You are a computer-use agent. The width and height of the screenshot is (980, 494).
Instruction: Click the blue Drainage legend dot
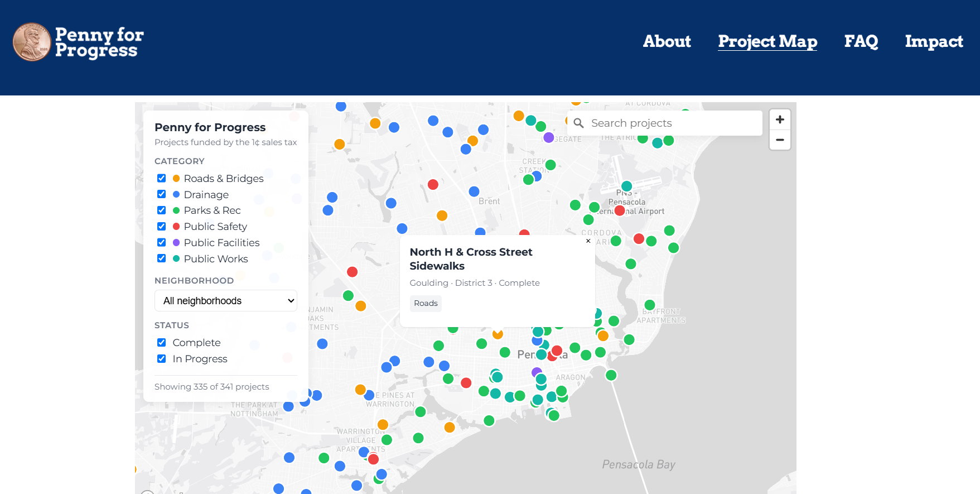(x=176, y=194)
